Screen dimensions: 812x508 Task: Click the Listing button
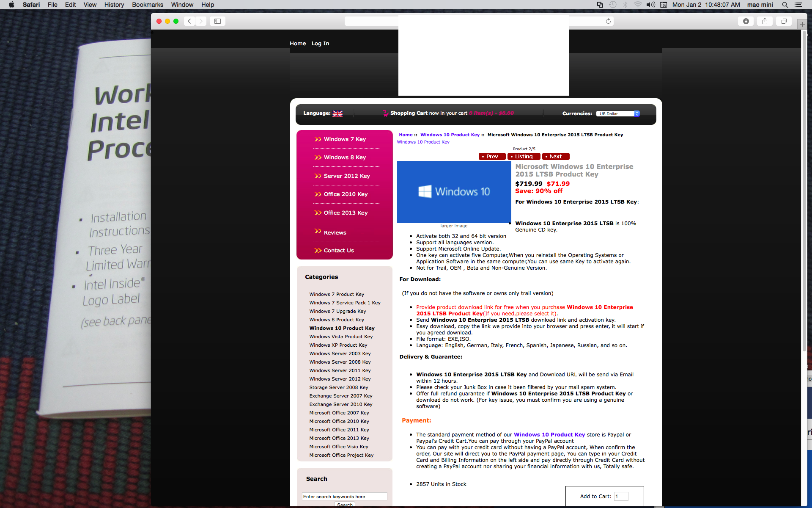[x=524, y=156]
